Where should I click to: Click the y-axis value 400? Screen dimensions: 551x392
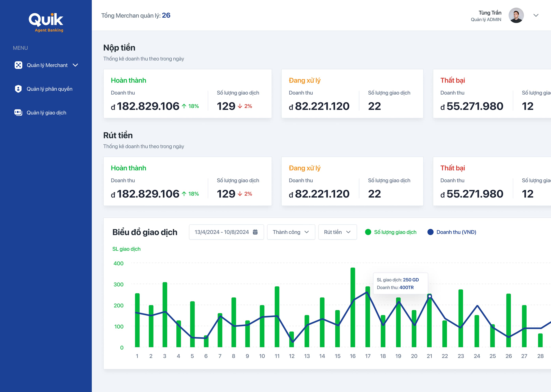[x=118, y=263]
